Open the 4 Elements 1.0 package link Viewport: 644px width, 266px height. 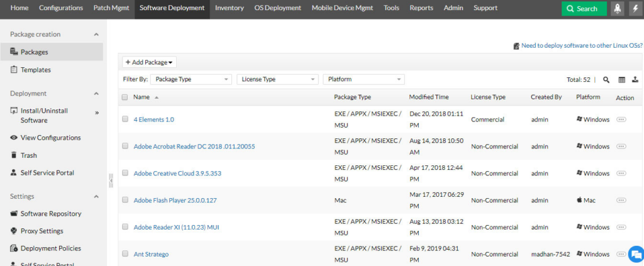tap(154, 119)
